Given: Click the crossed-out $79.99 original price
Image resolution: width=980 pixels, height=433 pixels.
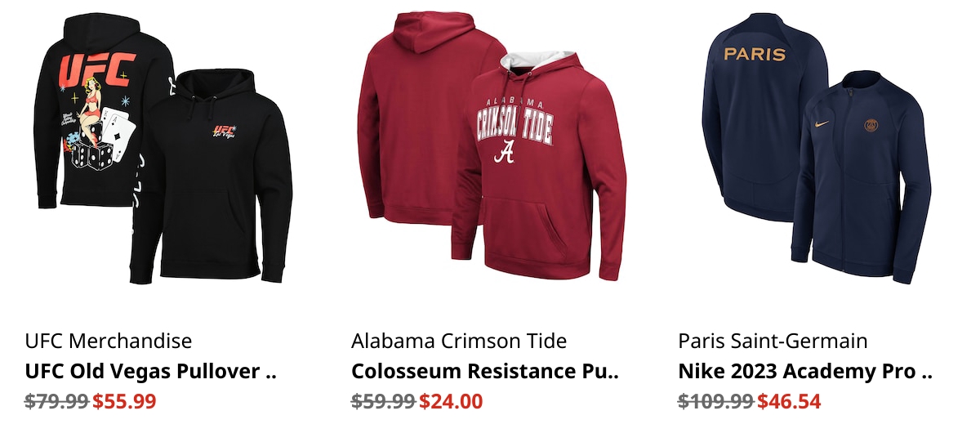Looking at the screenshot, I should (x=57, y=401).
